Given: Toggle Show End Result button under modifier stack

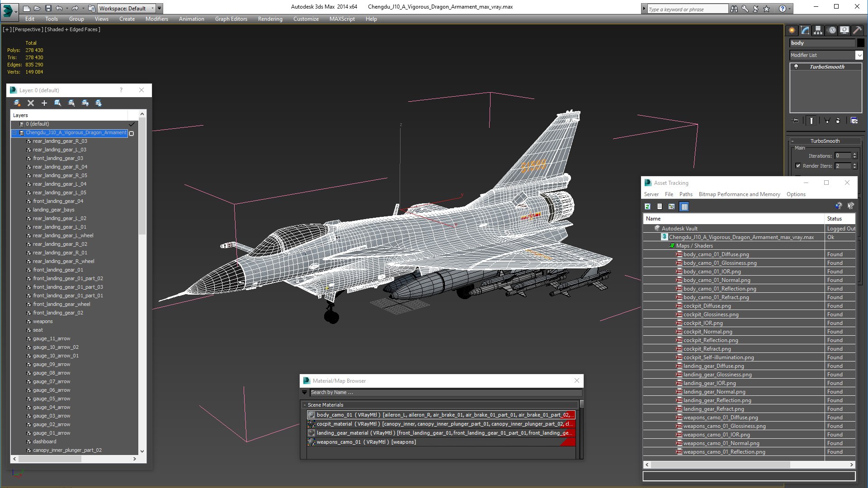Looking at the screenshot, I should coord(811,121).
